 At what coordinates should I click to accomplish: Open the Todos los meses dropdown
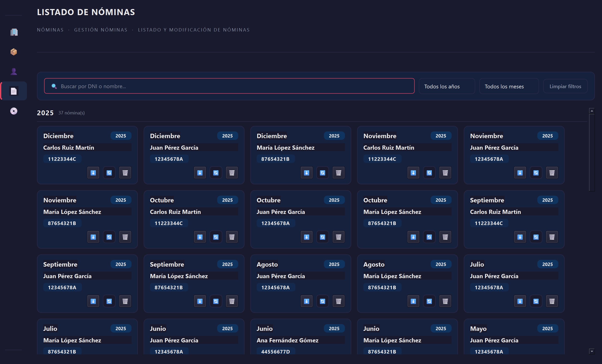[x=509, y=86]
